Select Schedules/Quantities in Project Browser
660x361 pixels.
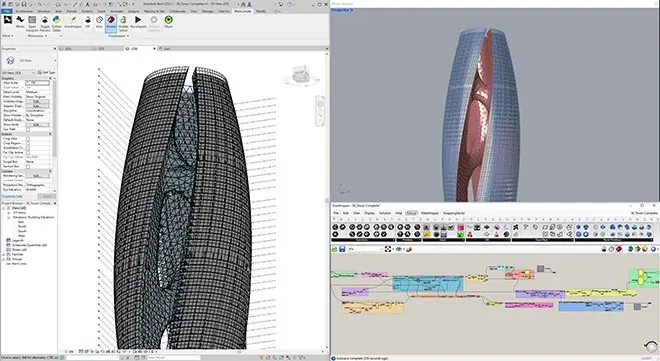(29, 245)
